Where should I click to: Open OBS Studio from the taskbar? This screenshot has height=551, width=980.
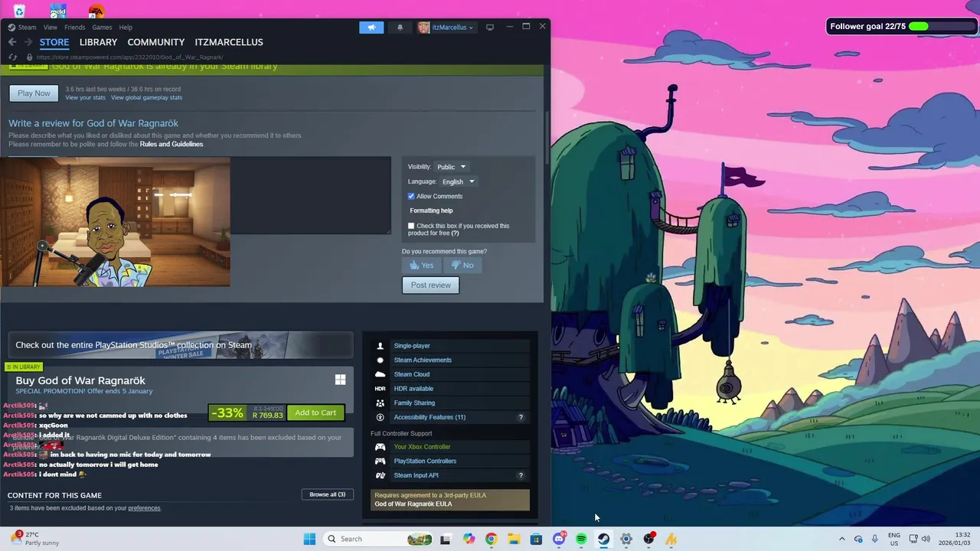click(648, 539)
